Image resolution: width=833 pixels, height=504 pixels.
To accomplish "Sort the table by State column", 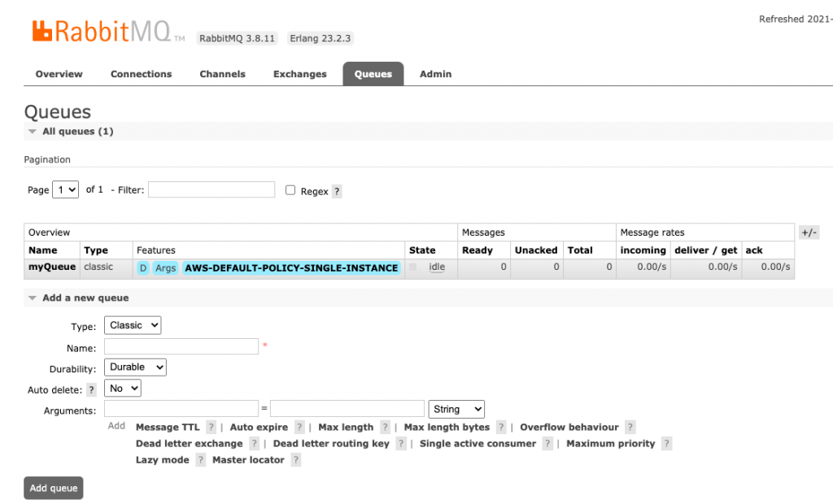I will pos(422,250).
